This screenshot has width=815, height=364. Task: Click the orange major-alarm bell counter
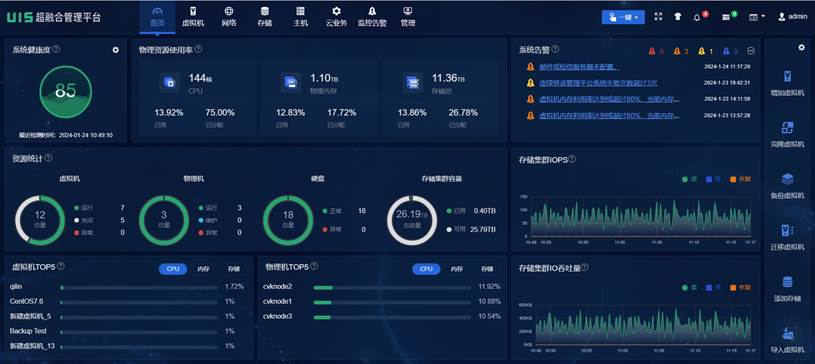[680, 51]
